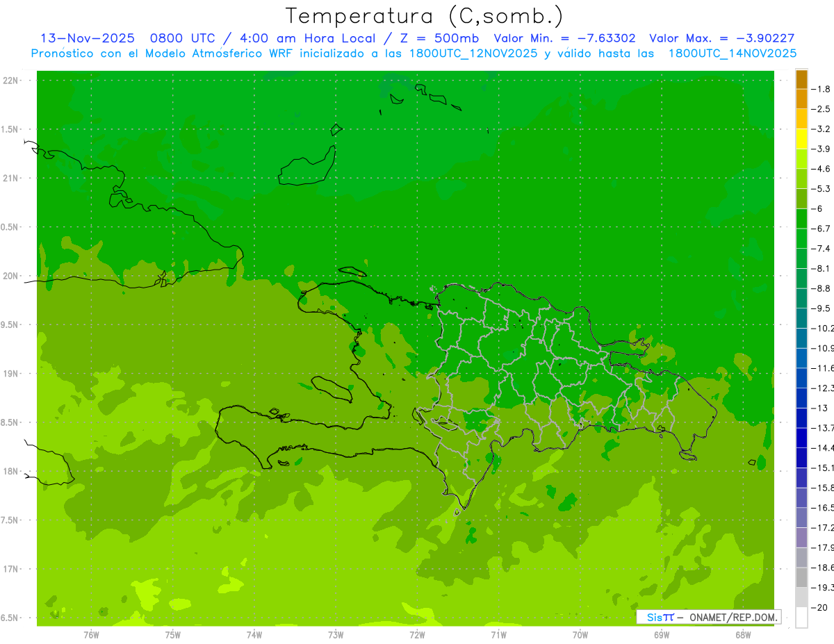The width and height of the screenshot is (834, 644).
Task: Select the bright yellow colorbar swatch
Action: click(x=801, y=139)
